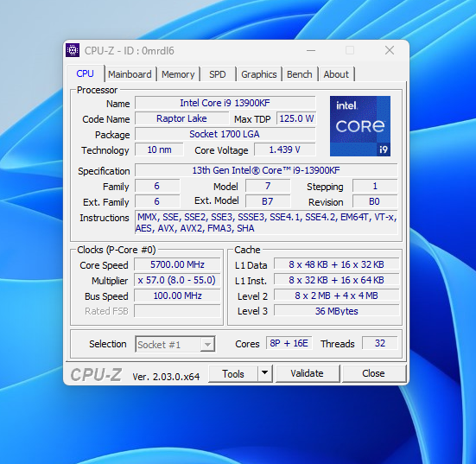Open the Mainboard tab
476x464 pixels.
(130, 74)
